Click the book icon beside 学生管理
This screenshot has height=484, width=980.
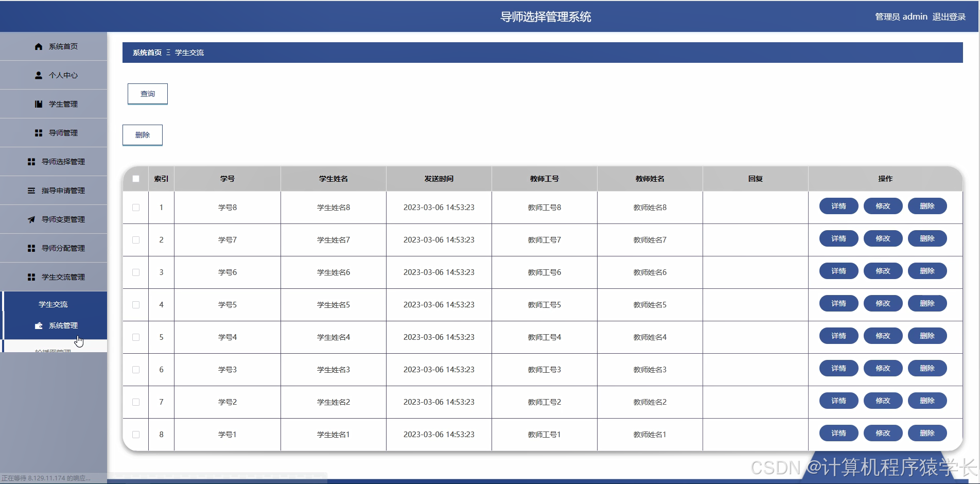pos(39,104)
